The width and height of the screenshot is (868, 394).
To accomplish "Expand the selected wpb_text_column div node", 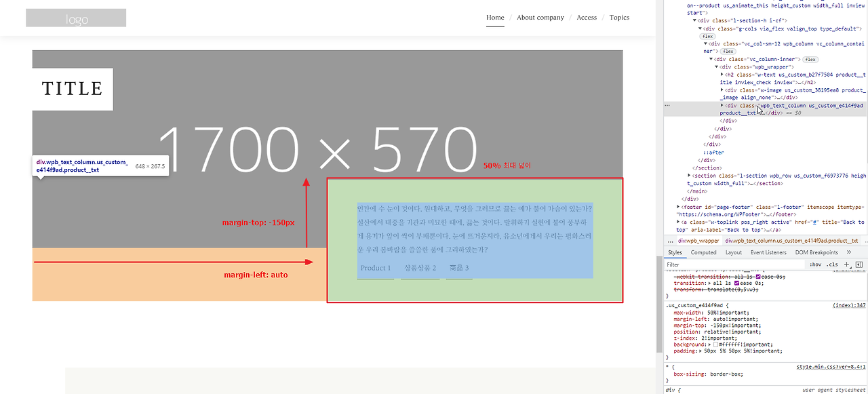I will (x=722, y=106).
